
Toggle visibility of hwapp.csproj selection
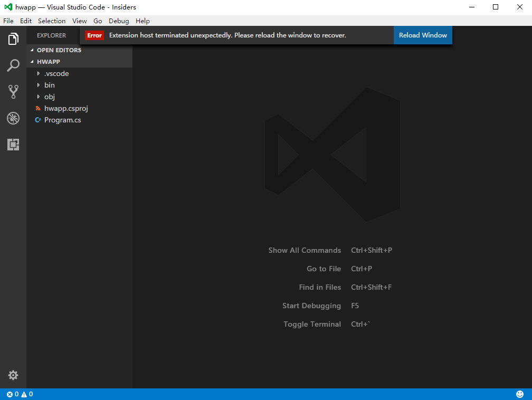65,108
